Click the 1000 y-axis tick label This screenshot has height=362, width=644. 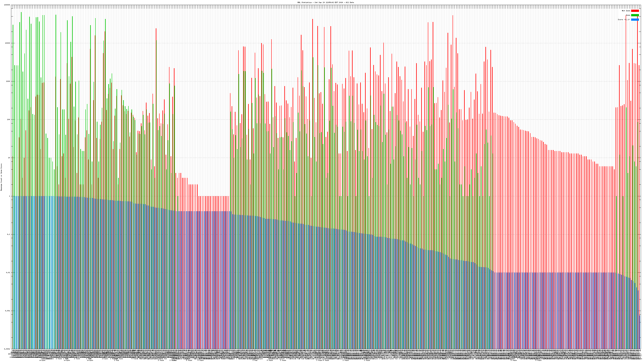(x=8, y=81)
